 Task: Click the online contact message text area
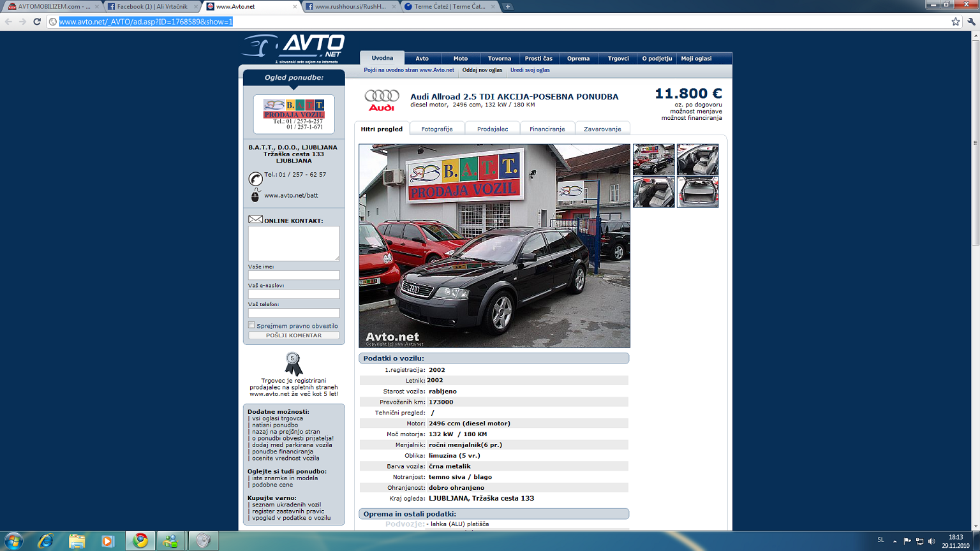pyautogui.click(x=293, y=243)
